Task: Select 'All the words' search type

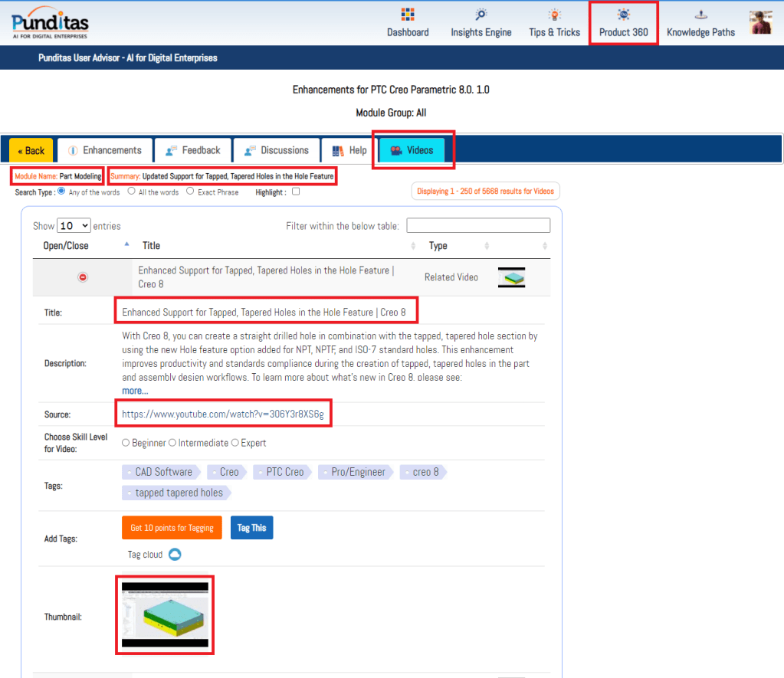Action: pos(132,192)
